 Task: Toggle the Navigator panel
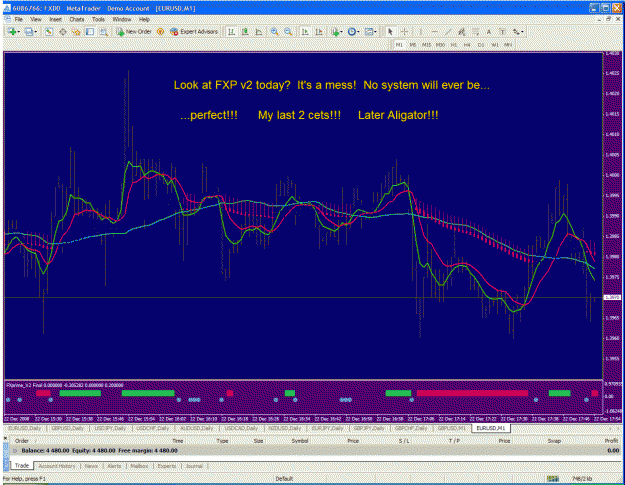pos(76,32)
